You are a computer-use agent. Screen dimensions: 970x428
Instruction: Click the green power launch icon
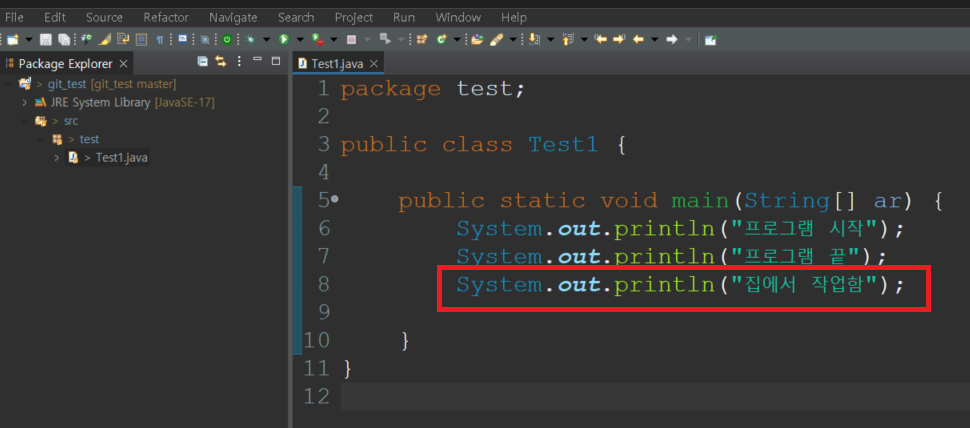(227, 40)
